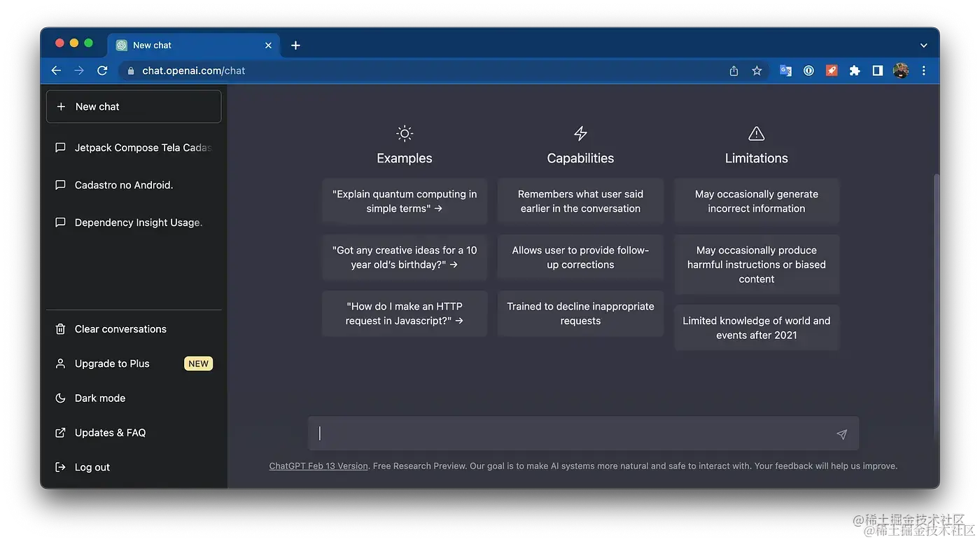This screenshot has width=980, height=542.
Task: Reload the page with refresh icon
Action: (x=102, y=71)
